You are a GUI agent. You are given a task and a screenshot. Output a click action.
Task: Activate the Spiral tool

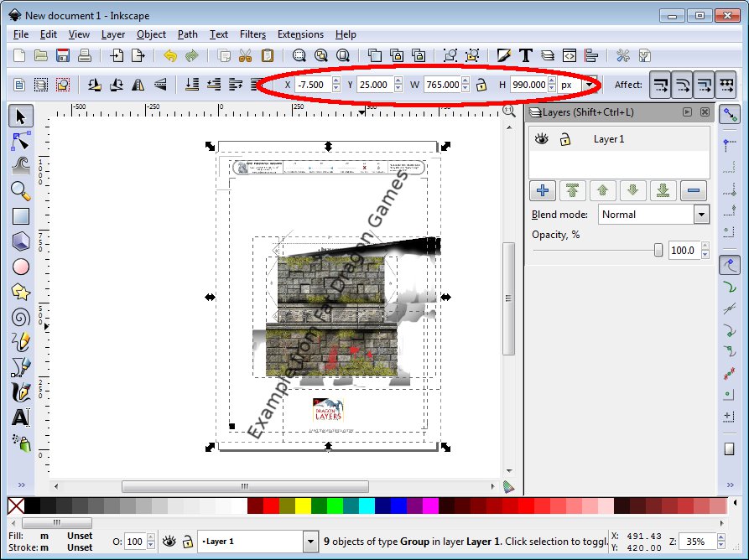[21, 317]
